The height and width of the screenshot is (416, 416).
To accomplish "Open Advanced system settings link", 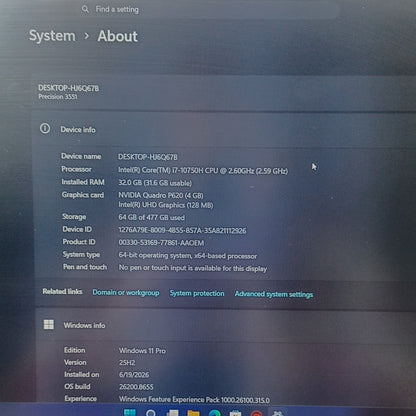I will pyautogui.click(x=274, y=294).
